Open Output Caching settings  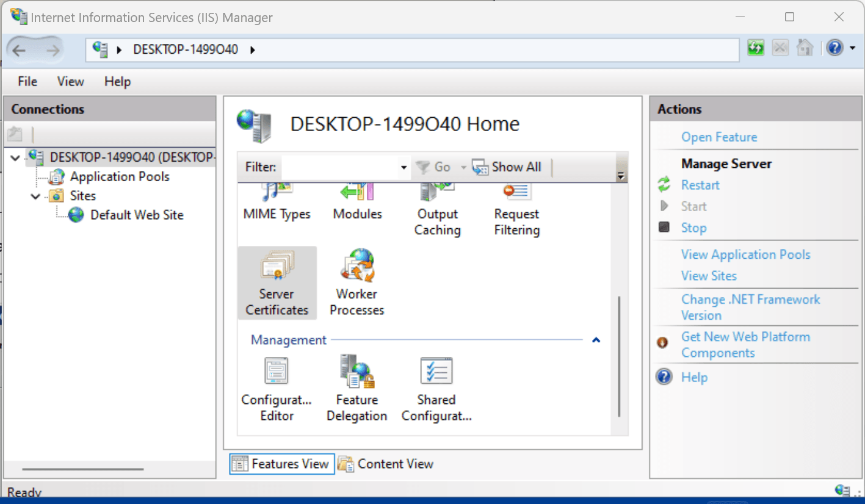tap(437, 207)
